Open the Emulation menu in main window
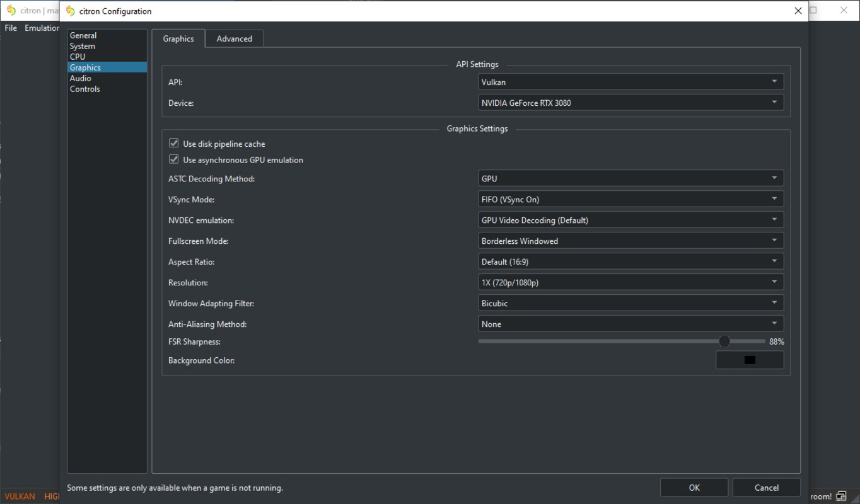The width and height of the screenshot is (860, 504). pos(42,28)
